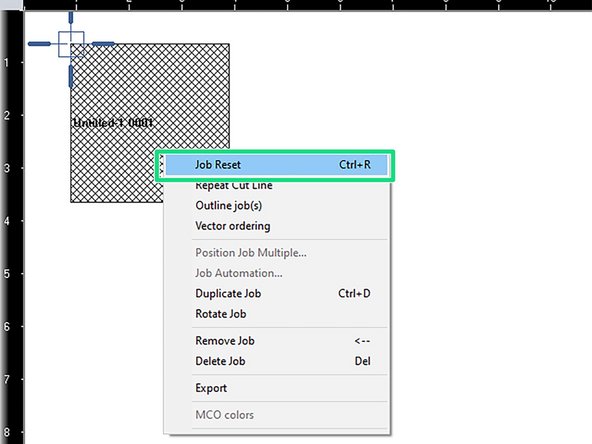Choose Delete Job menu entry
The image size is (592, 444).
pos(276,361)
